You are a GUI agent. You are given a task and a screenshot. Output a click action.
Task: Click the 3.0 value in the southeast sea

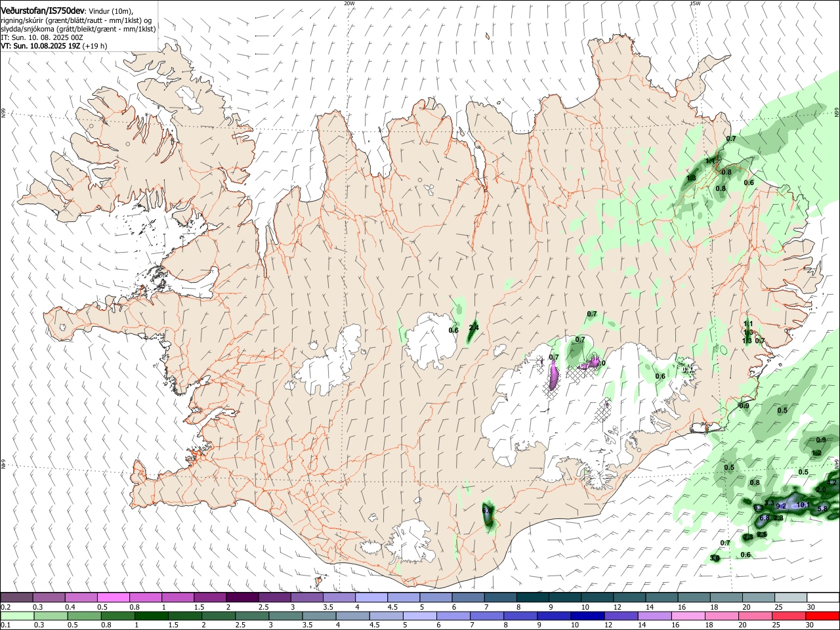pyautogui.click(x=715, y=558)
